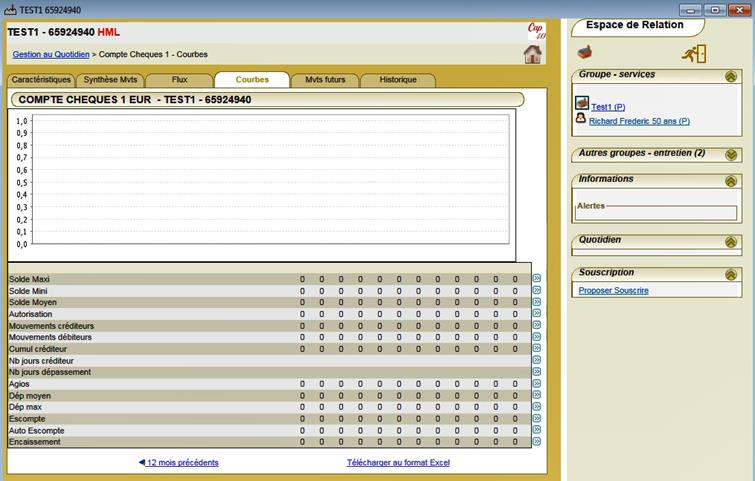Collapse the Quotidien panel
The image size is (755, 481).
(732, 242)
